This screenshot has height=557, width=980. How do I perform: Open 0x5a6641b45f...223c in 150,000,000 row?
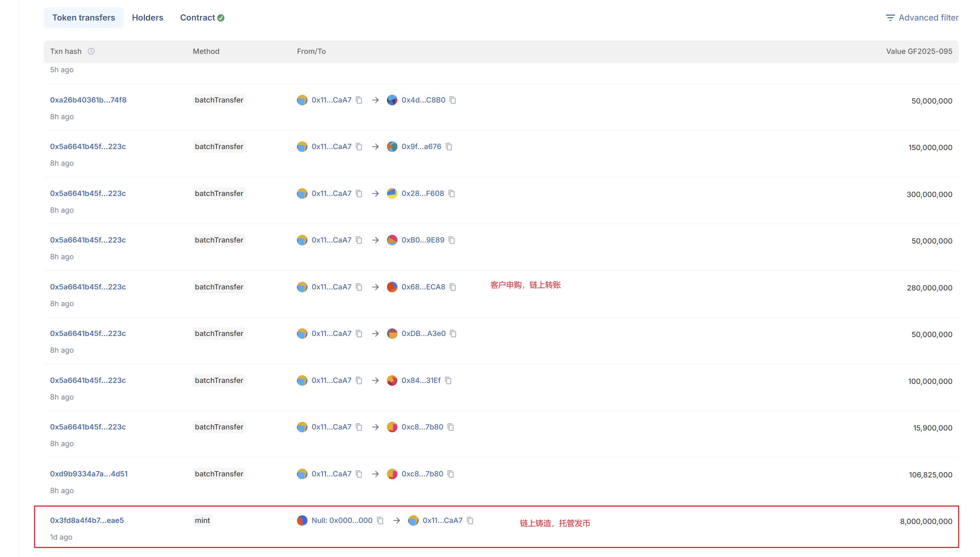click(x=88, y=147)
